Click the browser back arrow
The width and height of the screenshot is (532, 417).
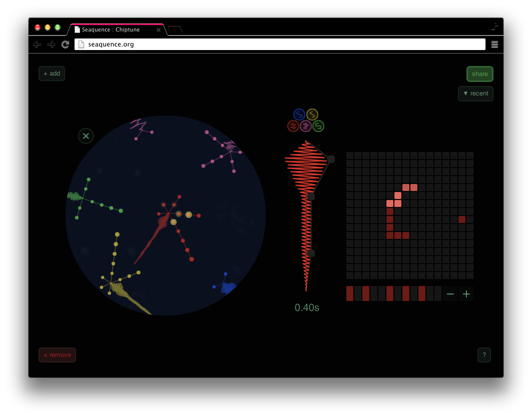38,44
